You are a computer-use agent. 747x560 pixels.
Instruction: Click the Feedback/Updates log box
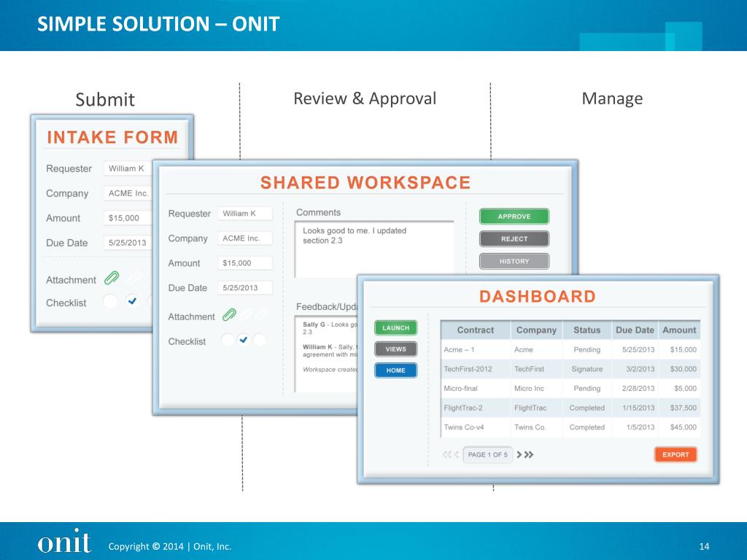coord(327,354)
